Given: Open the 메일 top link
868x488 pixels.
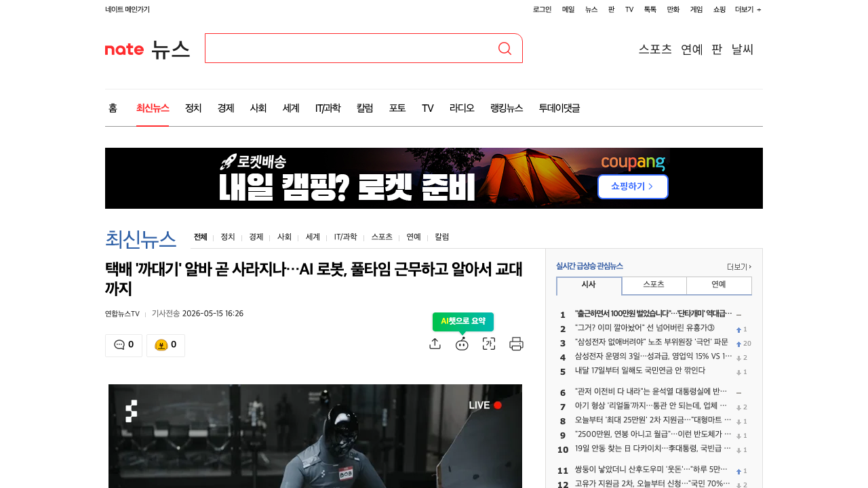Looking at the screenshot, I should [568, 9].
